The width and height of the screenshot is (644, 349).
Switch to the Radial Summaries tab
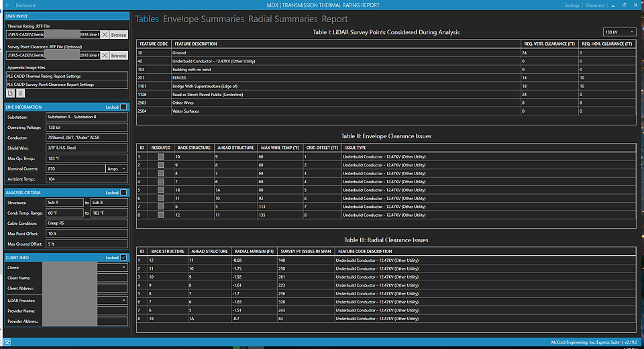282,19
